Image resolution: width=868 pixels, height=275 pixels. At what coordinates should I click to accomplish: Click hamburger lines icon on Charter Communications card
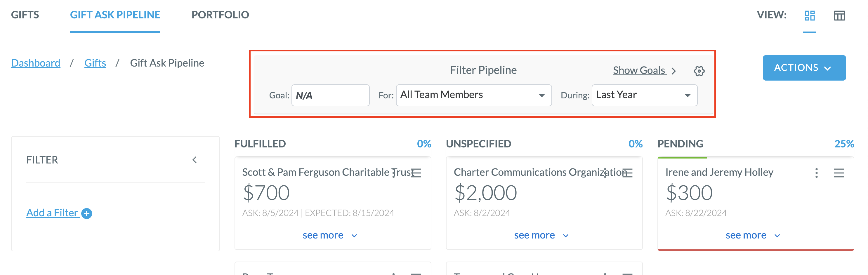tap(627, 173)
